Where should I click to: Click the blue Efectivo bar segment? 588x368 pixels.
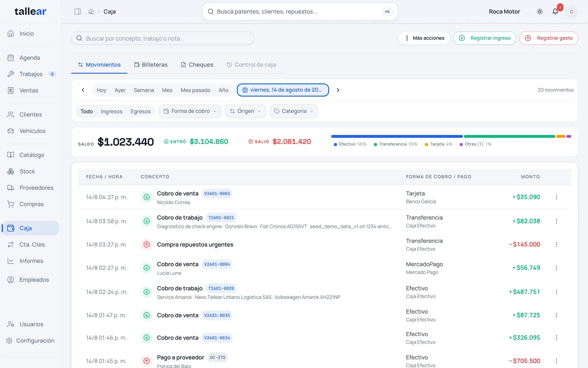pos(397,136)
